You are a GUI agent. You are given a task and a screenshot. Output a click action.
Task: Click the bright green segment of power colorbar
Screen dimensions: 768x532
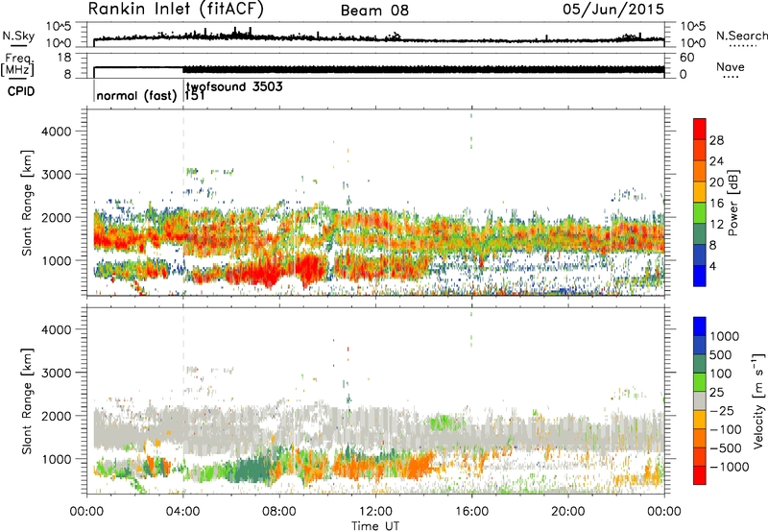pyautogui.click(x=700, y=213)
